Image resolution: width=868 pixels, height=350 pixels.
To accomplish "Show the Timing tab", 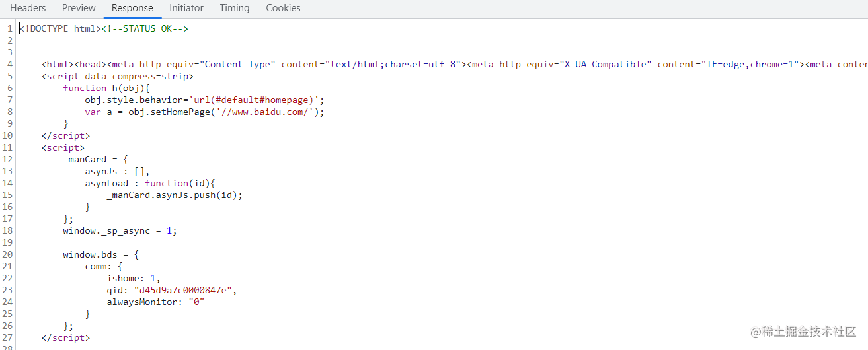I will click(235, 9).
